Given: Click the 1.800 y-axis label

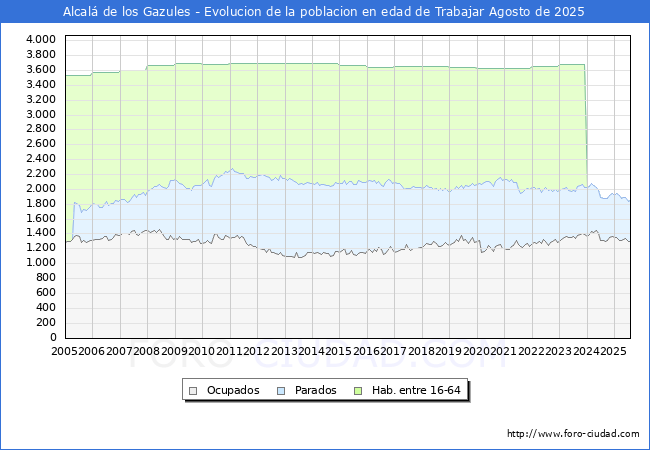Looking at the screenshot, I should (x=41, y=203).
